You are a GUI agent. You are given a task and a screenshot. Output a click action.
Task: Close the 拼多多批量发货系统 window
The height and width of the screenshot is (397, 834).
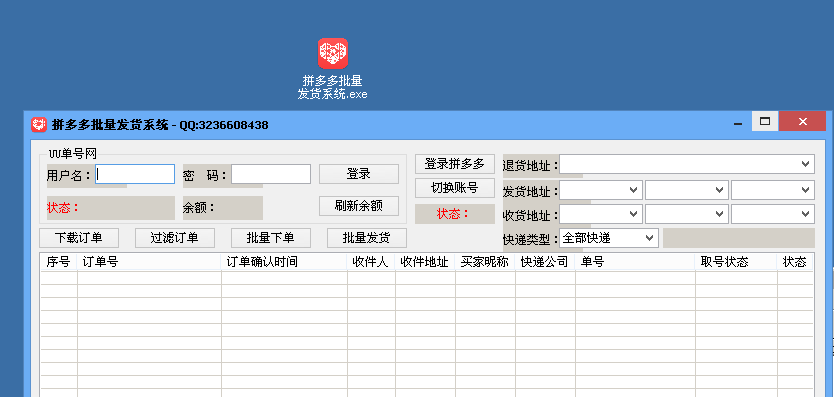pyautogui.click(x=802, y=121)
